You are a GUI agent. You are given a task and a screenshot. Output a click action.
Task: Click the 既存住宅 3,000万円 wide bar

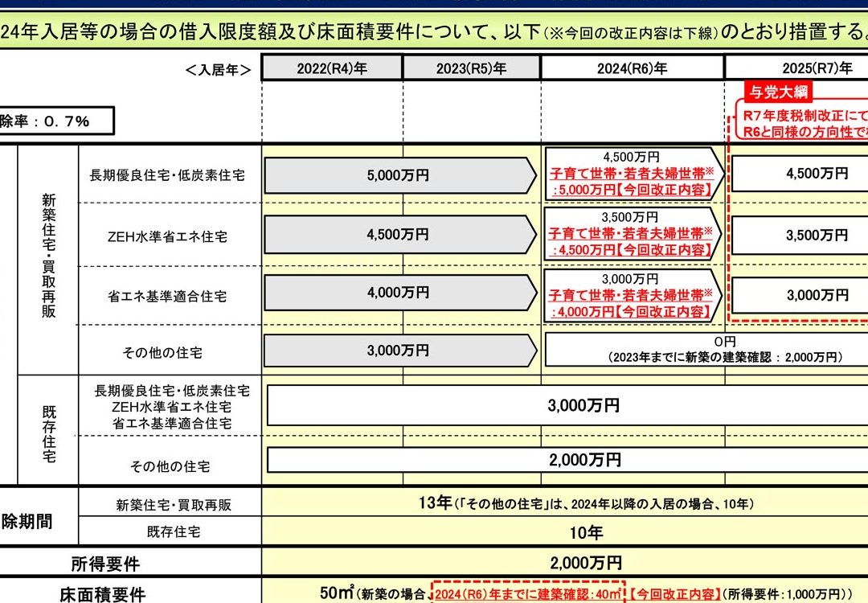pyautogui.click(x=568, y=405)
